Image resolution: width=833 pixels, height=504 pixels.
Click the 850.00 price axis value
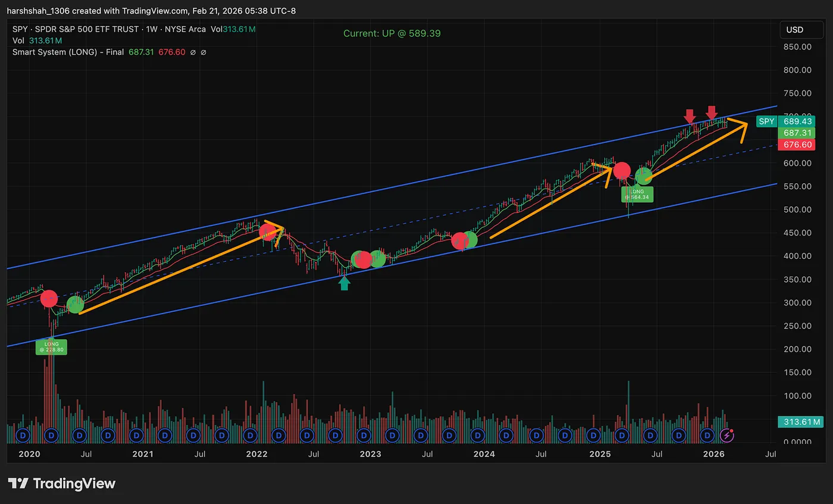(797, 46)
